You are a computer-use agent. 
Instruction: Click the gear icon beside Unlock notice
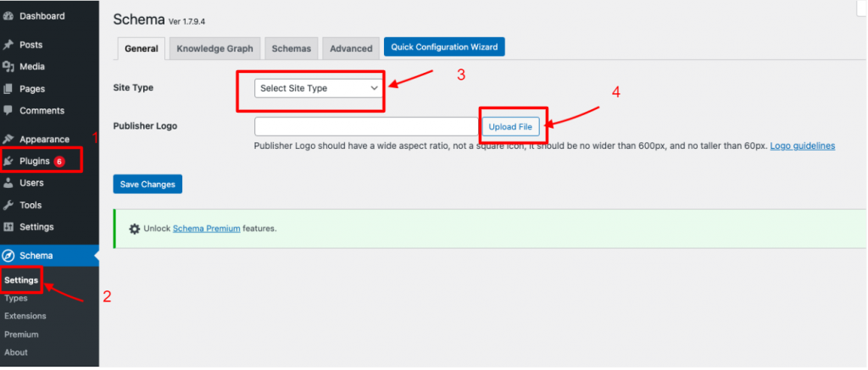pyautogui.click(x=135, y=229)
